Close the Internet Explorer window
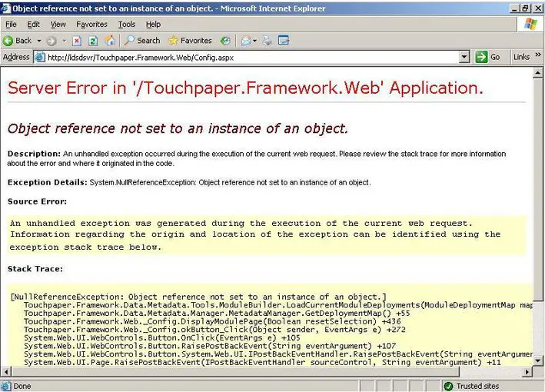 pyautogui.click(x=537, y=8)
